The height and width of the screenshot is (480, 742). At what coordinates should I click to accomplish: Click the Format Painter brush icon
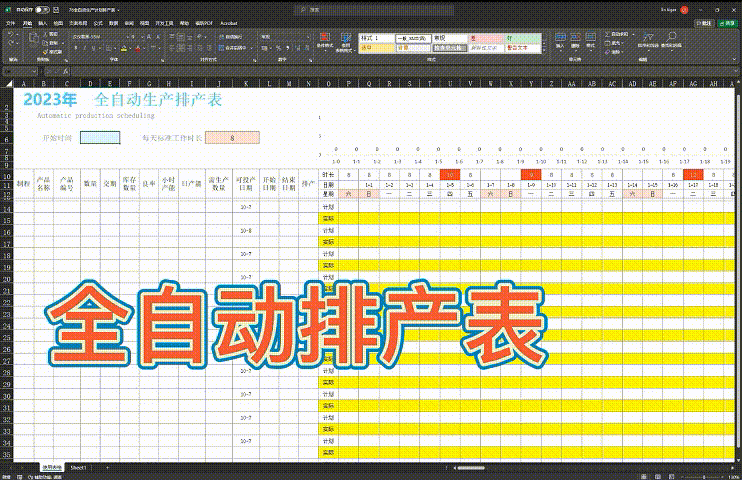tap(46, 52)
